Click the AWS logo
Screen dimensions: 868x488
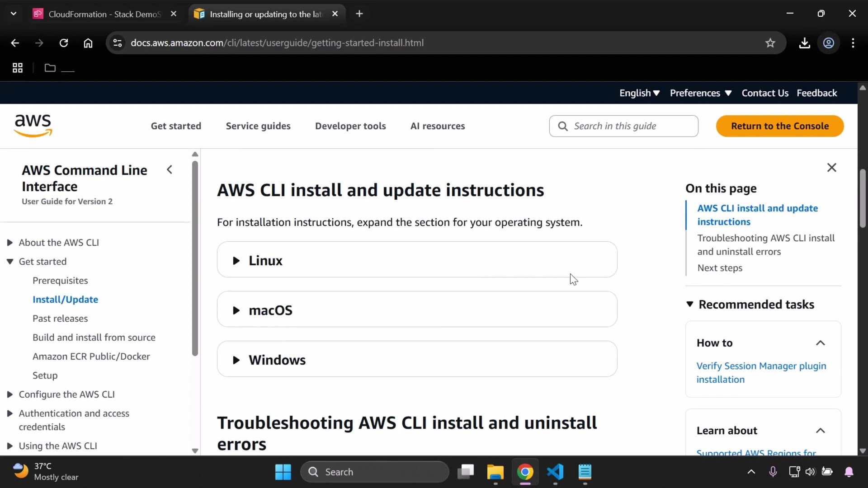[x=33, y=125]
